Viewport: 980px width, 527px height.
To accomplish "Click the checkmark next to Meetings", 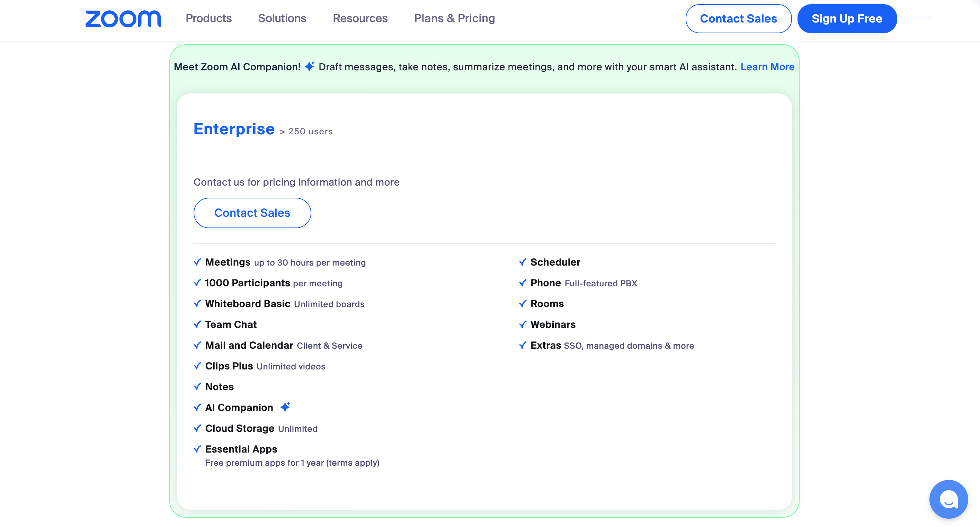I will 197,262.
